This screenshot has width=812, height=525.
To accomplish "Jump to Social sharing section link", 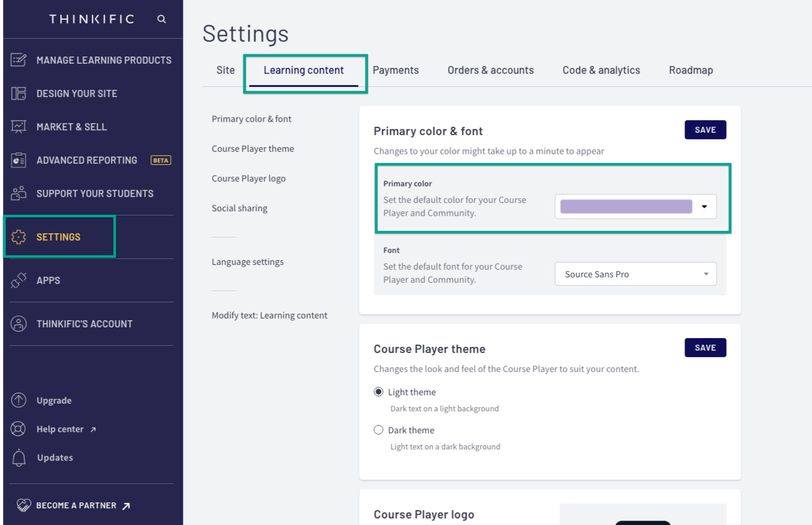I will 239,208.
